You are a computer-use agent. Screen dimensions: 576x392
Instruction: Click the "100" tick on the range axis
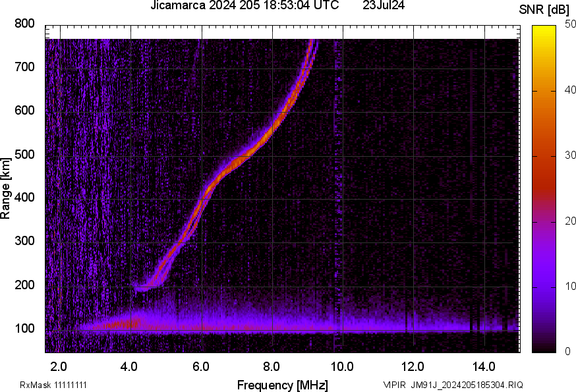click(x=24, y=329)
